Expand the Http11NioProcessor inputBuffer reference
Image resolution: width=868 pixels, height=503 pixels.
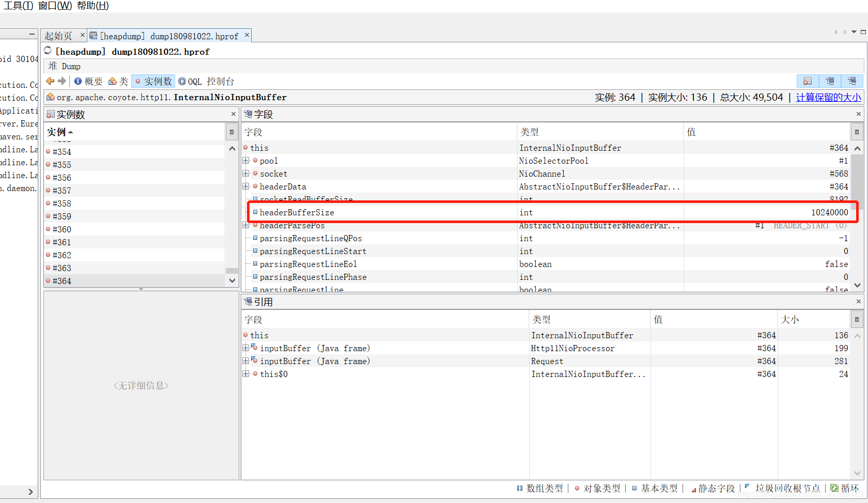(246, 348)
